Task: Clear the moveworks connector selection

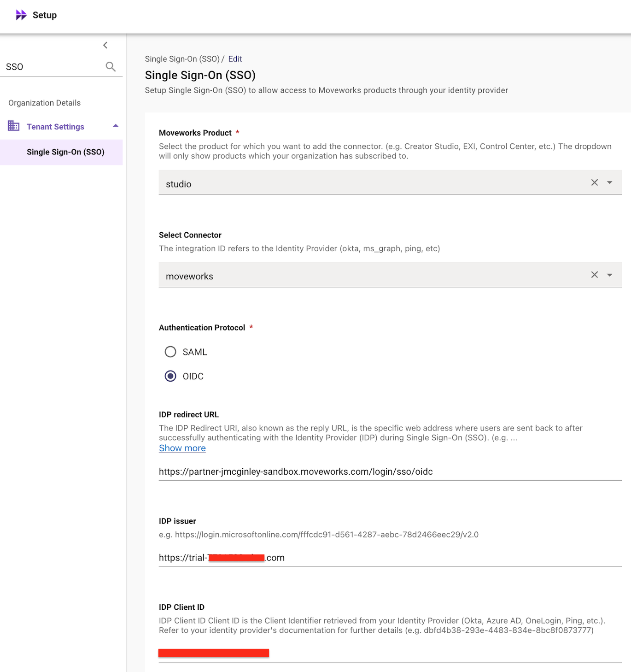Action: click(x=594, y=275)
